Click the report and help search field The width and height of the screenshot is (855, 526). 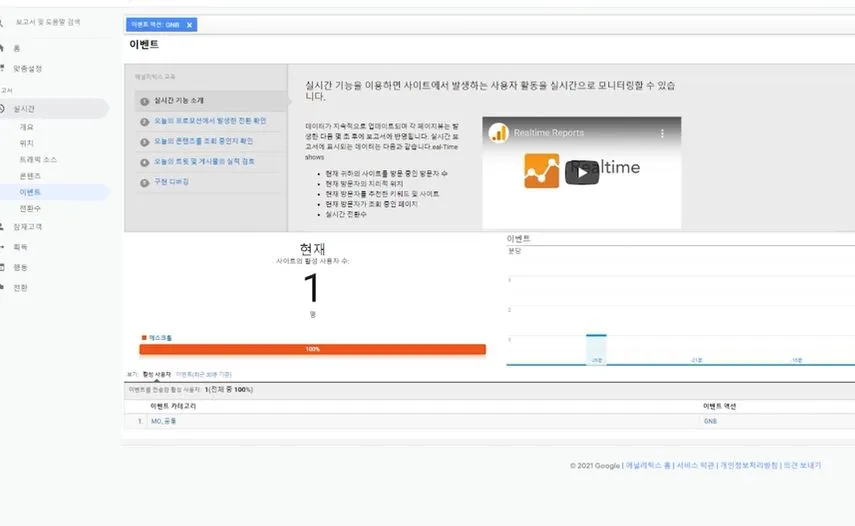tap(48, 22)
